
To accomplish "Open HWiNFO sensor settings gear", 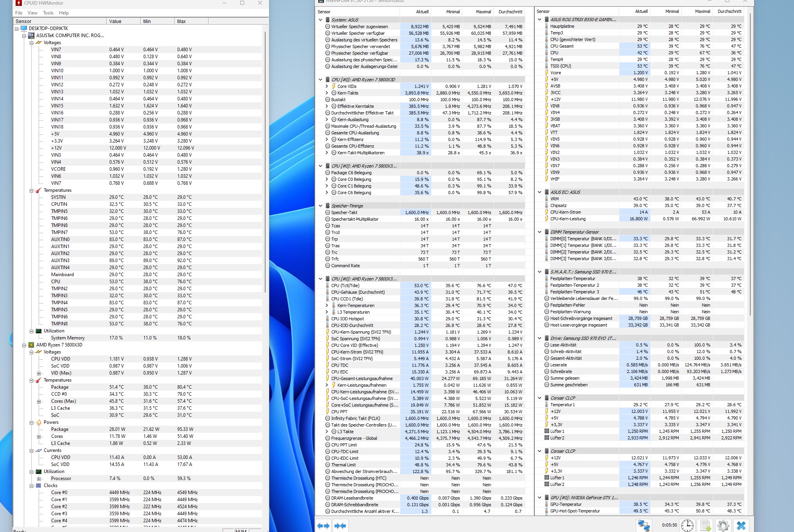I will tap(723, 525).
